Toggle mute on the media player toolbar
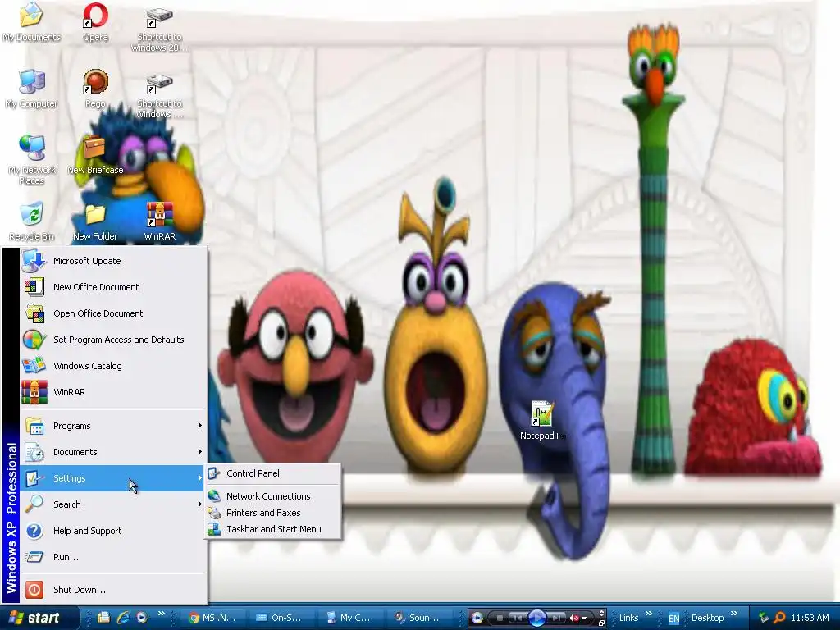 [x=574, y=618]
